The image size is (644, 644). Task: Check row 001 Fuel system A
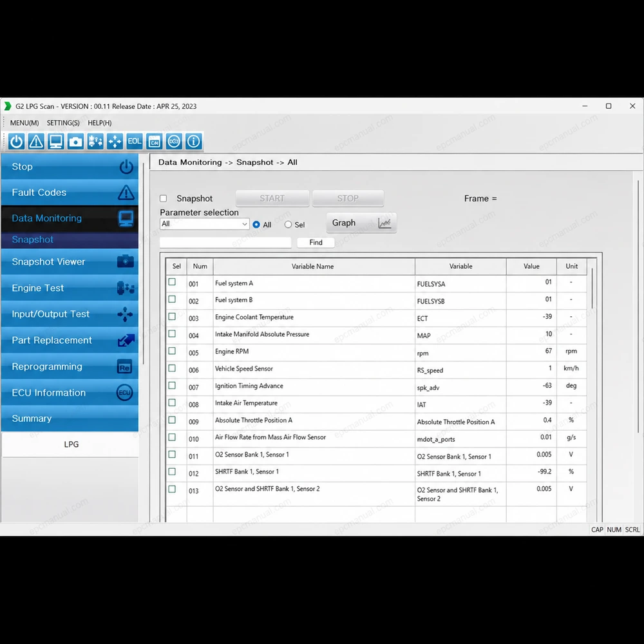(x=172, y=282)
